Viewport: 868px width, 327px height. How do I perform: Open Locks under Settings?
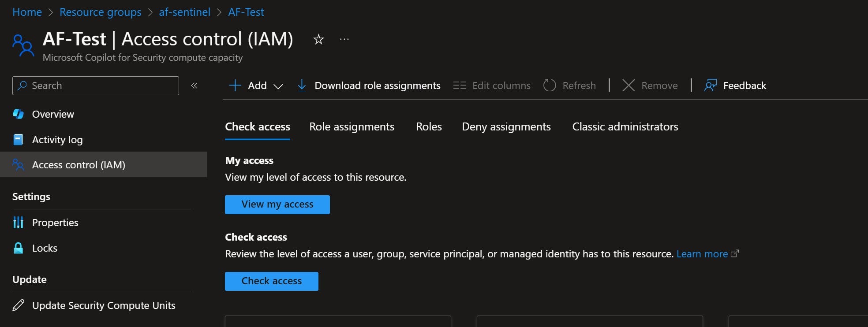pos(103,248)
